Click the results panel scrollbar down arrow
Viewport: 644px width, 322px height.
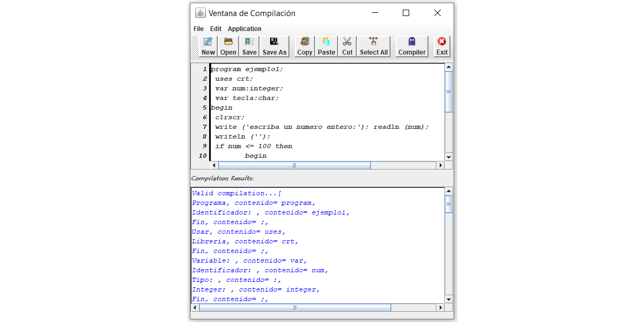click(x=448, y=299)
